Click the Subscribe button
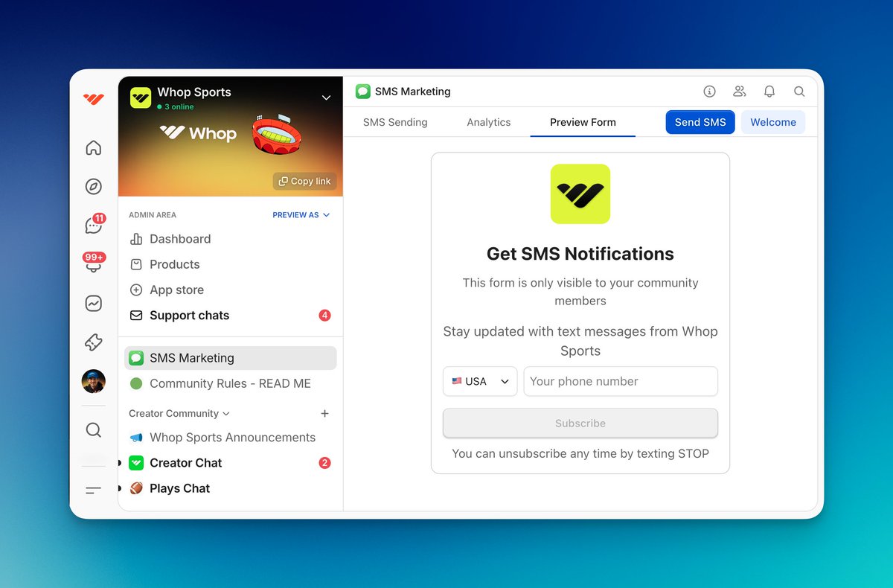 [x=580, y=423]
